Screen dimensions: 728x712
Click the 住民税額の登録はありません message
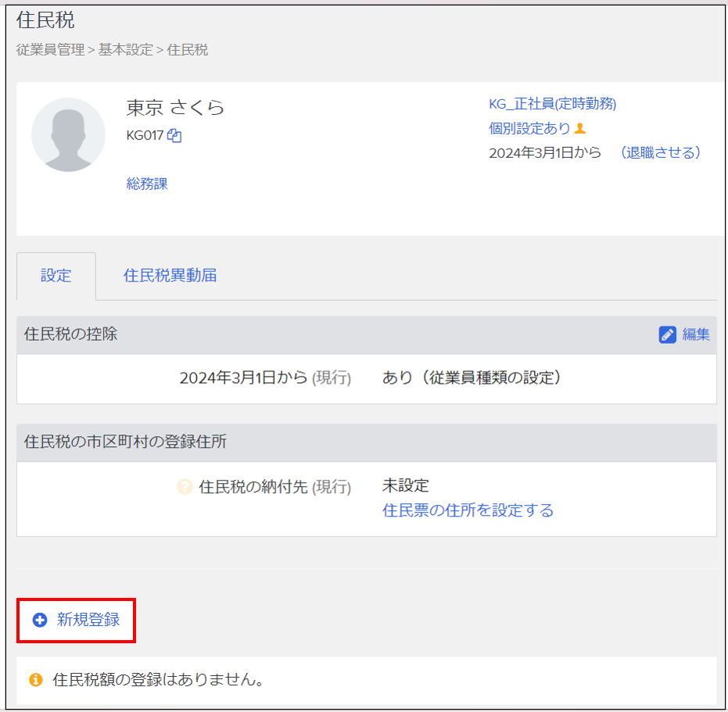click(160, 679)
